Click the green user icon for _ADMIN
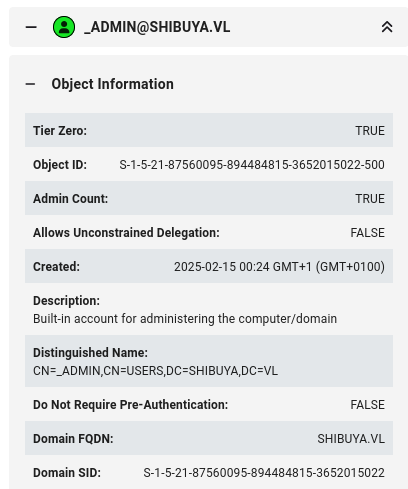 (64, 27)
